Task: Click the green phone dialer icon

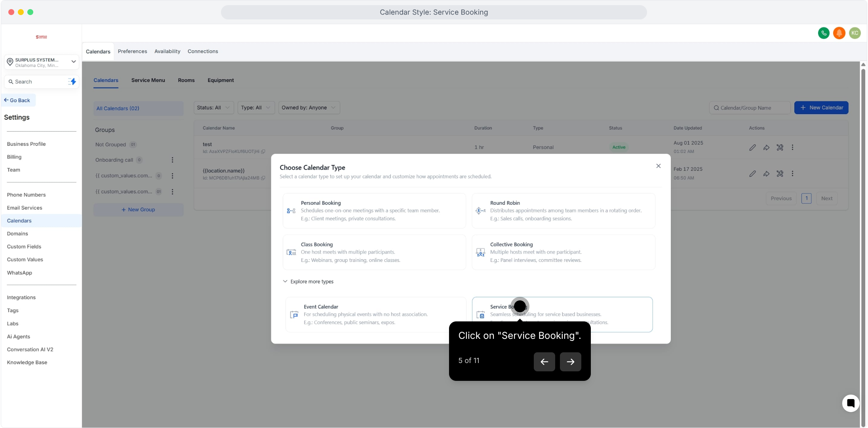Action: click(x=824, y=33)
